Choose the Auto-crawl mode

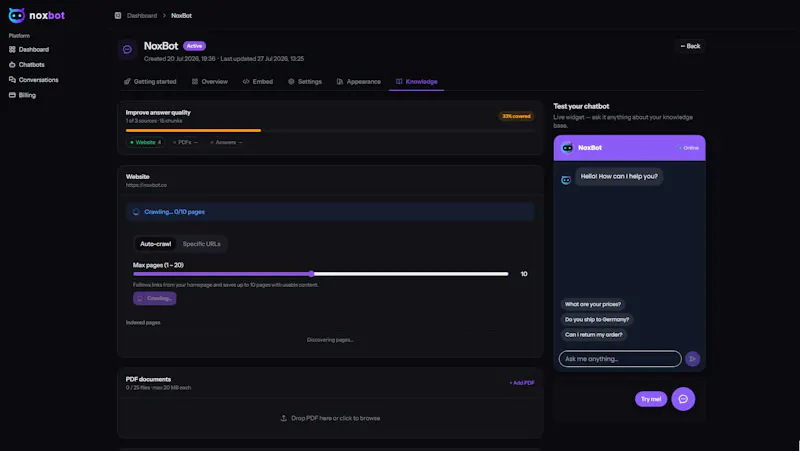coord(156,244)
